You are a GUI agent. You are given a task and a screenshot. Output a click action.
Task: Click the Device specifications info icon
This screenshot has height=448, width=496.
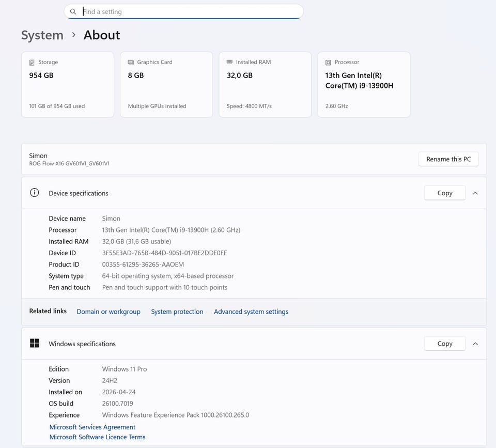(35, 193)
